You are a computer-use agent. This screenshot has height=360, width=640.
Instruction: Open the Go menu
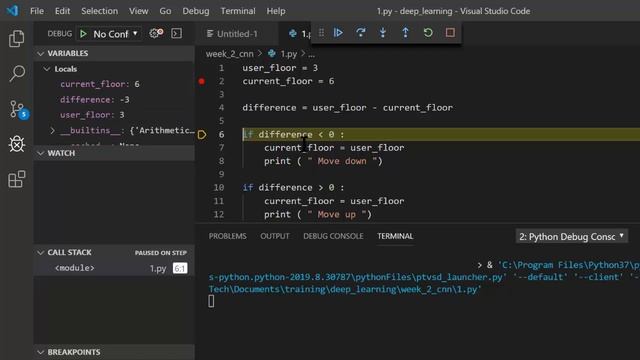coord(165,11)
